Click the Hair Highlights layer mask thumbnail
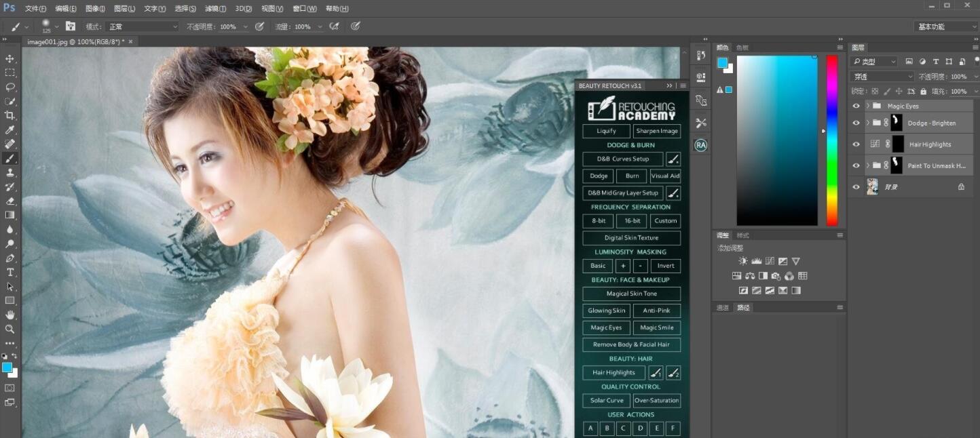The image size is (980, 438). [897, 144]
